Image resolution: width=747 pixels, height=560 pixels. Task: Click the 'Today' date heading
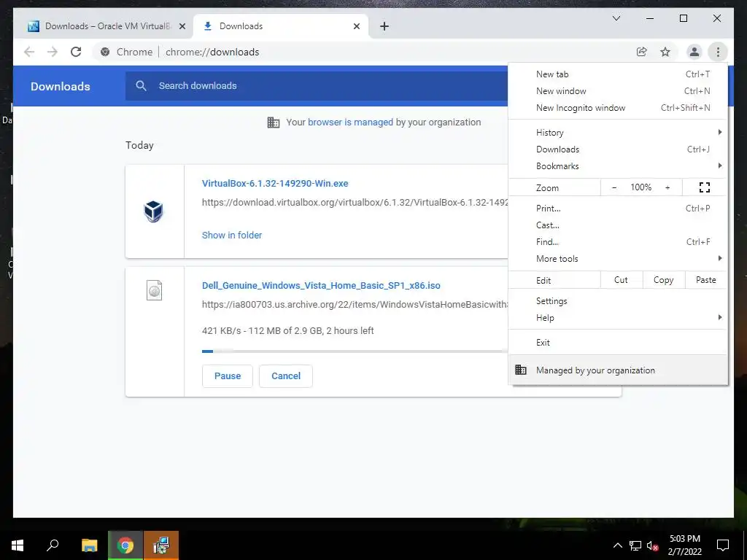point(139,145)
